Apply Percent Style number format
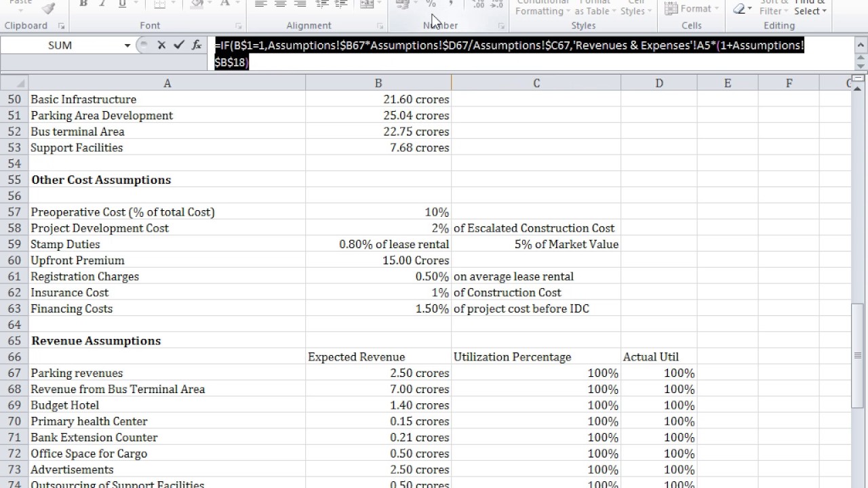Viewport: 868px width, 488px height. coord(431,4)
